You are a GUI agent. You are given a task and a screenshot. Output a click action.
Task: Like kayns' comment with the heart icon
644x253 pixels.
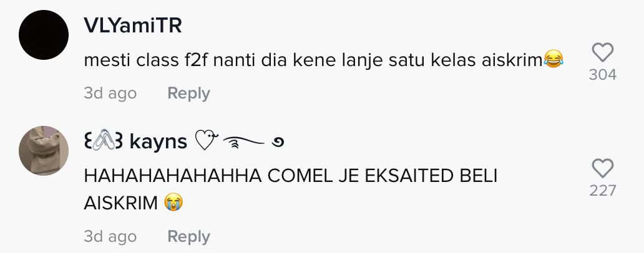tap(603, 168)
